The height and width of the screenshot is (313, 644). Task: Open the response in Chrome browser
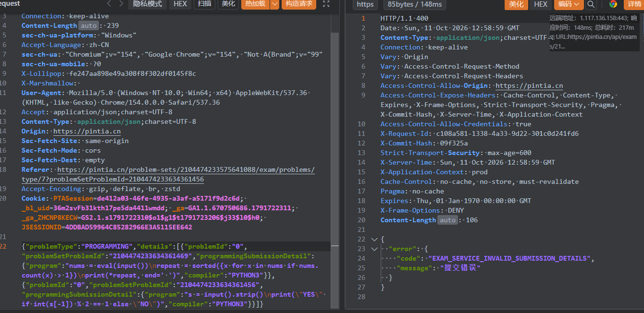point(613,4)
